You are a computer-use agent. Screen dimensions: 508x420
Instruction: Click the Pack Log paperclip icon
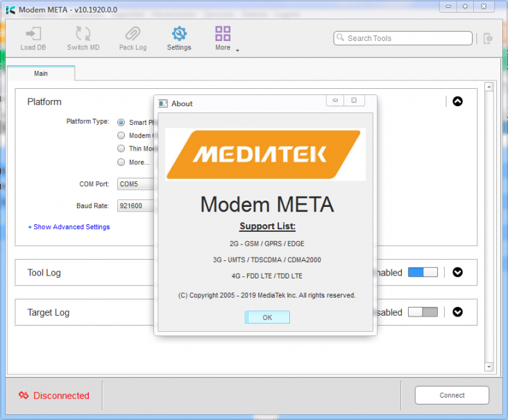133,34
